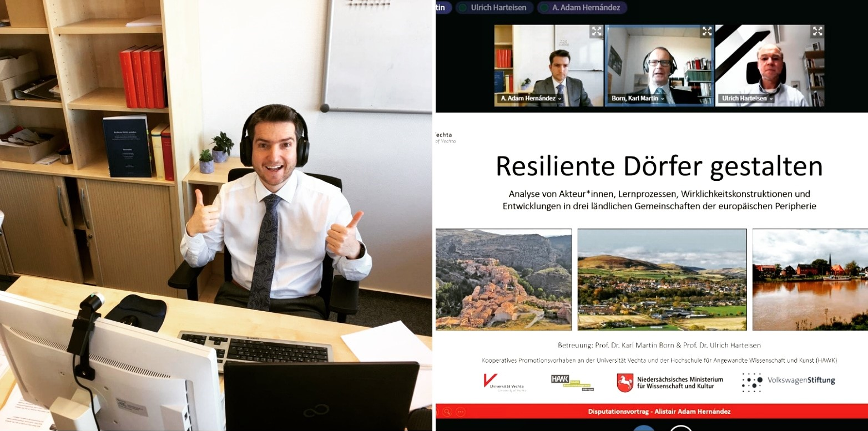Click the Universität Vechta logo at the slide bottom
Viewport: 868px width, 431px height.
coord(504,382)
